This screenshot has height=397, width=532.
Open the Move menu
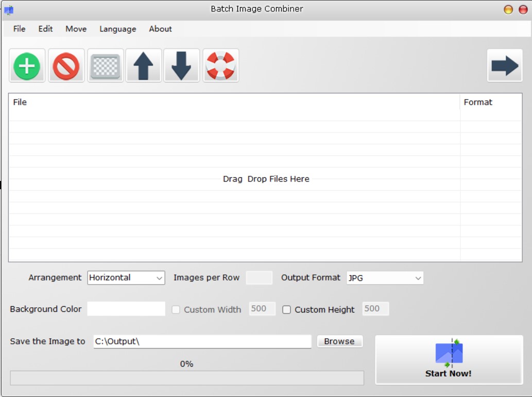76,29
